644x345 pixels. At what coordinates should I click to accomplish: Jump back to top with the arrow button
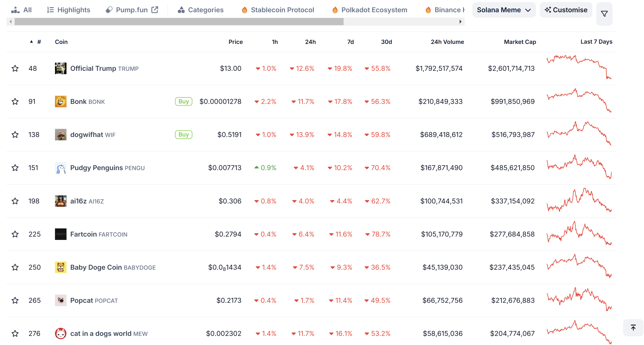click(633, 327)
